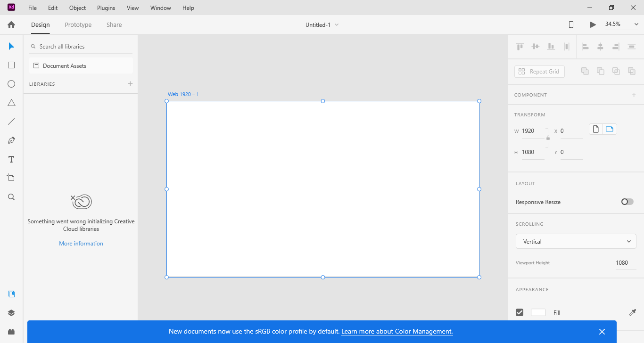Select the Rectangle tool
644x343 pixels.
pyautogui.click(x=11, y=65)
